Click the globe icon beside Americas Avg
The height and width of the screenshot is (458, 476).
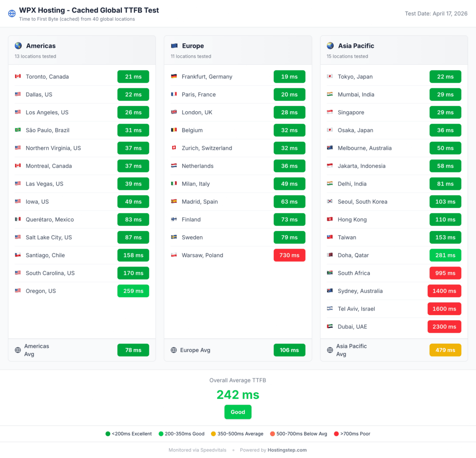click(x=18, y=350)
